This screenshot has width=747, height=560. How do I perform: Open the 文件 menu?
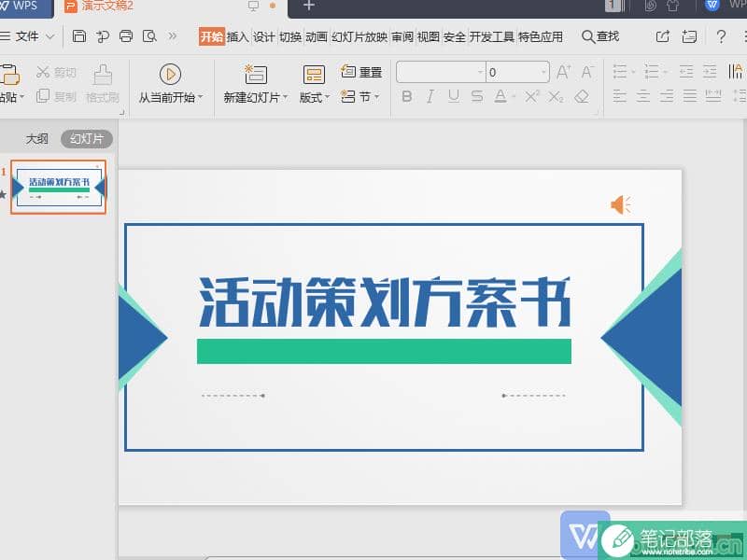[27, 36]
